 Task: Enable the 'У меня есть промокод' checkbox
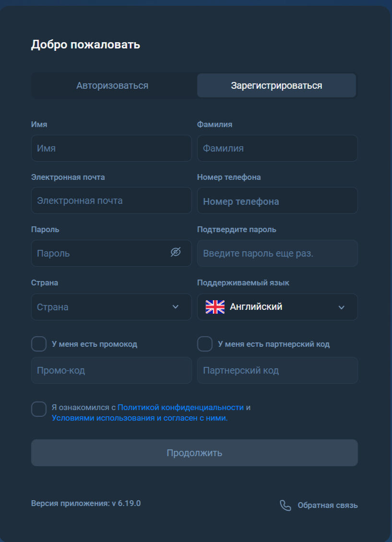pos(39,344)
